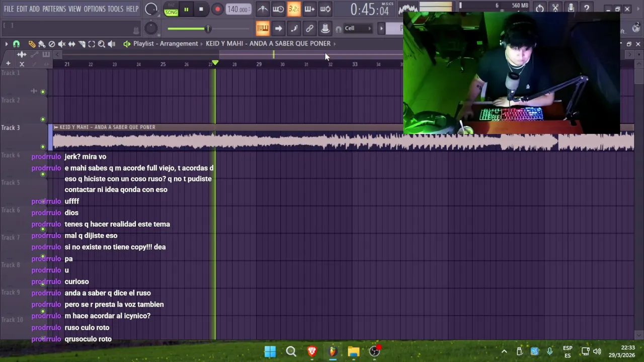
Task: Click the 140.000 tempo field
Action: pyautogui.click(x=237, y=9)
